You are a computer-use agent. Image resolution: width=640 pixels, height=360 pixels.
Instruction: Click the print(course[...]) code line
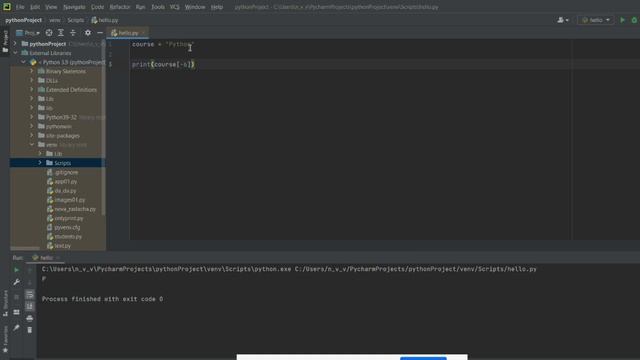(x=163, y=64)
